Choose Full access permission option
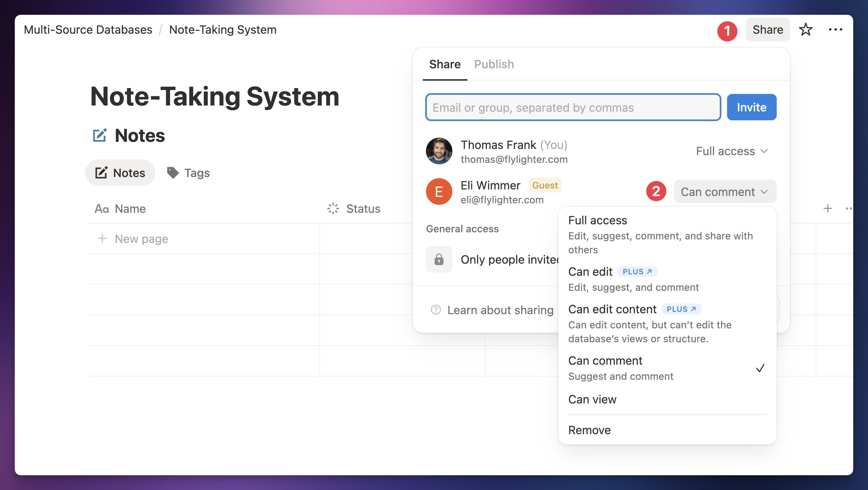The height and width of the screenshot is (490, 868). (667, 234)
